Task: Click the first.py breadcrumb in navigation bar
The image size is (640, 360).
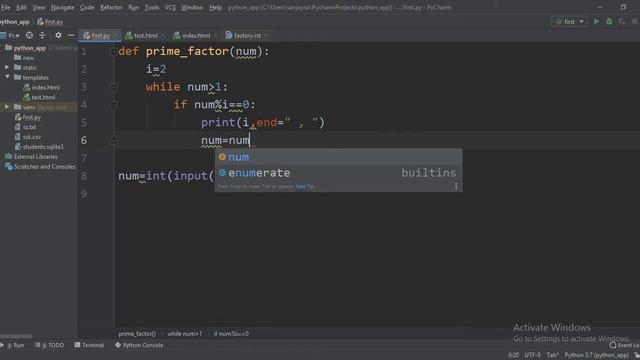Action: point(50,22)
